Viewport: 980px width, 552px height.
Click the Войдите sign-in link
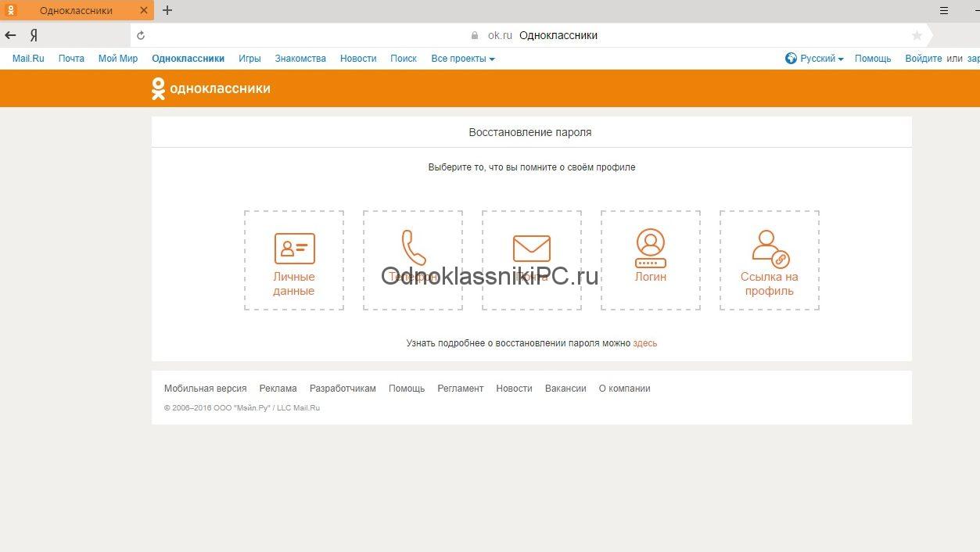pyautogui.click(x=924, y=59)
